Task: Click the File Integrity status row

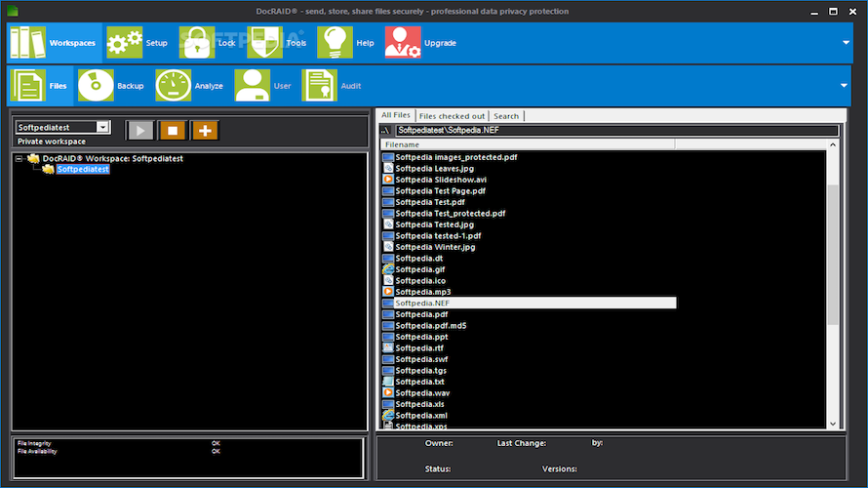Action: point(118,443)
